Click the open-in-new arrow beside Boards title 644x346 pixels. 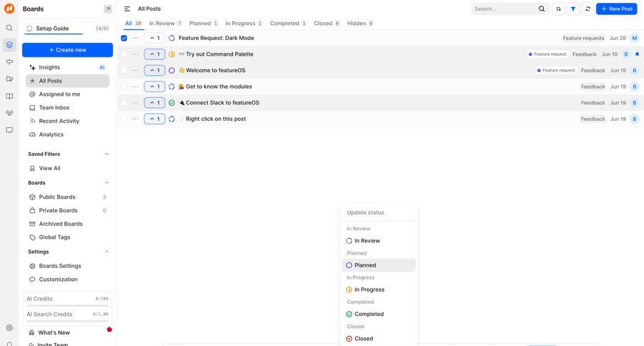coord(107,9)
